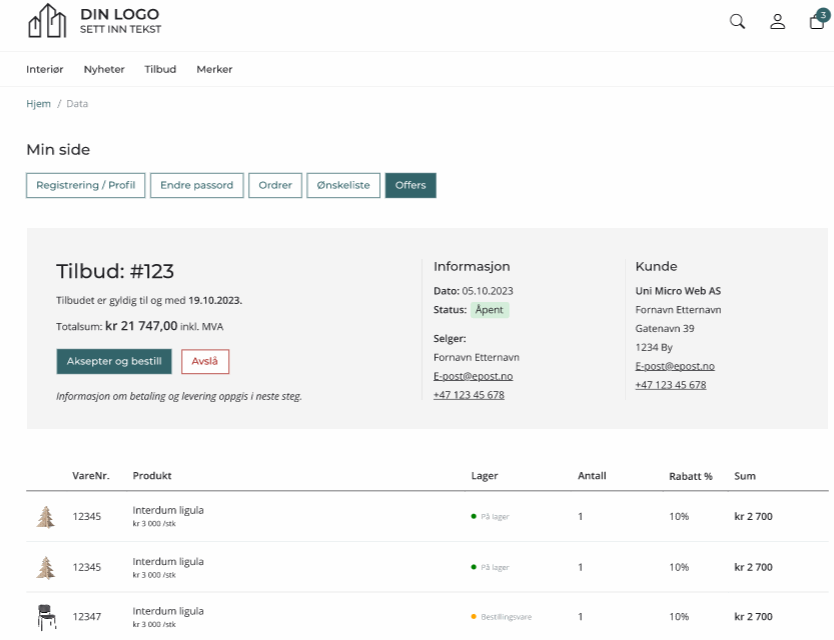
Task: Click the Avslå button
Action: point(205,362)
